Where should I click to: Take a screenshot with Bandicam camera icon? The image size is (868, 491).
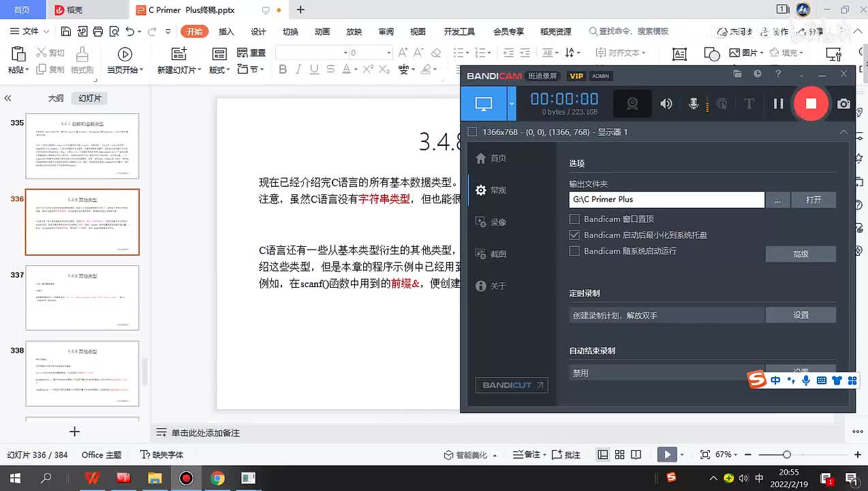pyautogui.click(x=843, y=104)
